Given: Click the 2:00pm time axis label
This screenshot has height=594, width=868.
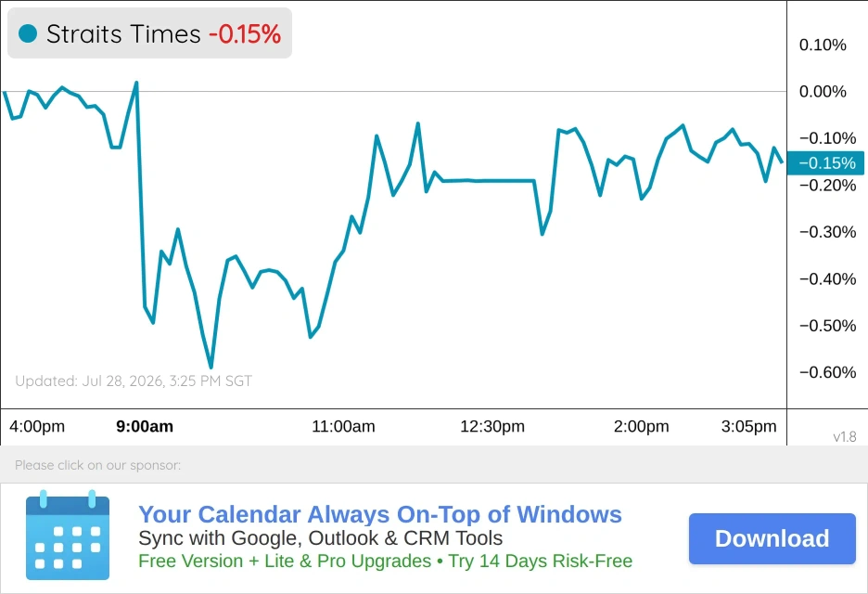Looking at the screenshot, I should pyautogui.click(x=641, y=426).
